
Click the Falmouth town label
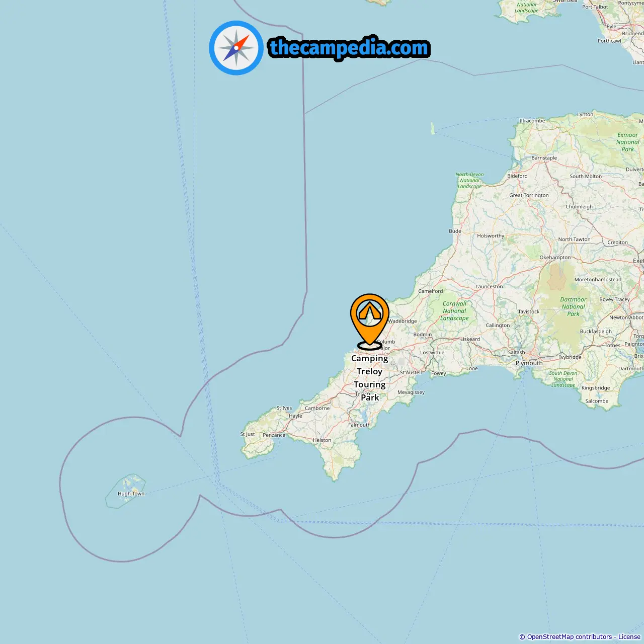coord(359,425)
